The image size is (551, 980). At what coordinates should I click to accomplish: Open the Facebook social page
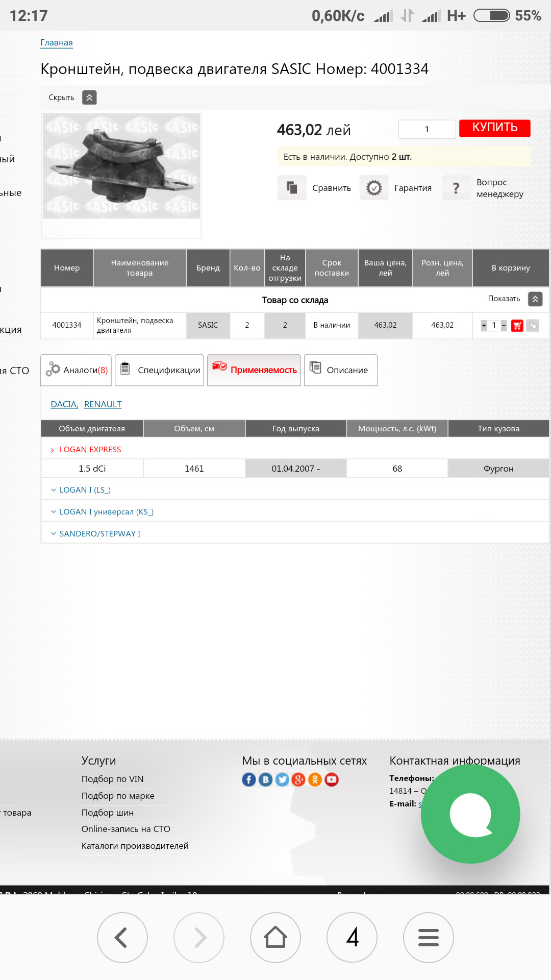[x=248, y=779]
